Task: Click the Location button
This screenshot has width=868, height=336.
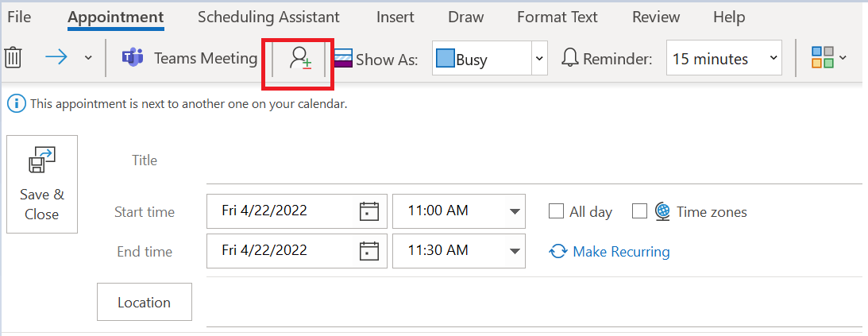Action: tap(145, 302)
